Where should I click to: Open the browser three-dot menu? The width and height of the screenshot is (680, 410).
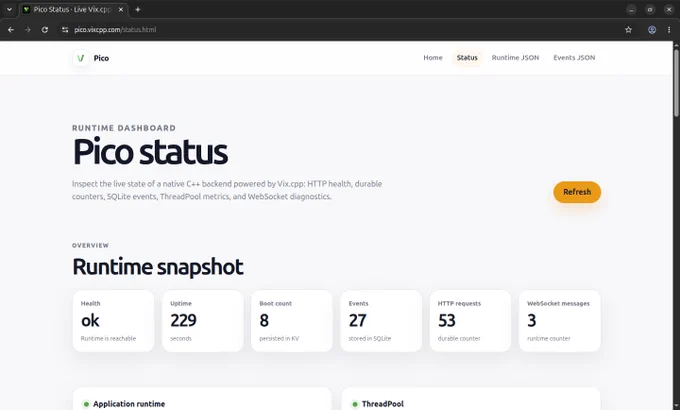pos(669,30)
